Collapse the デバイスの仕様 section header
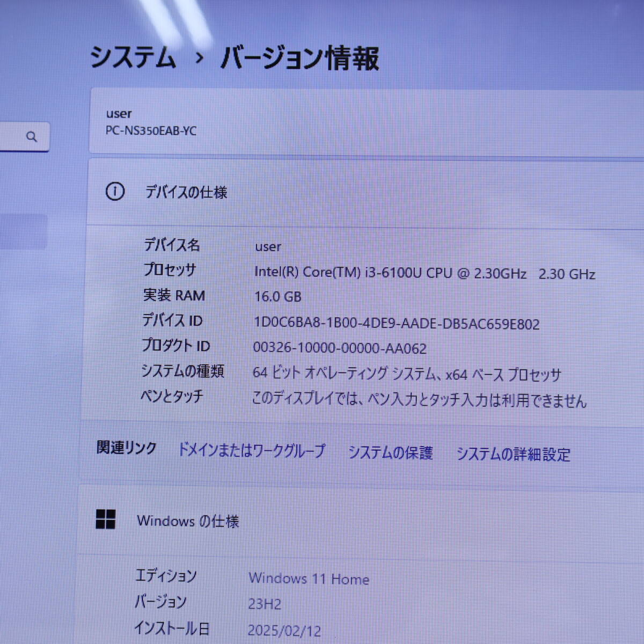The image size is (644, 644). pos(365,192)
